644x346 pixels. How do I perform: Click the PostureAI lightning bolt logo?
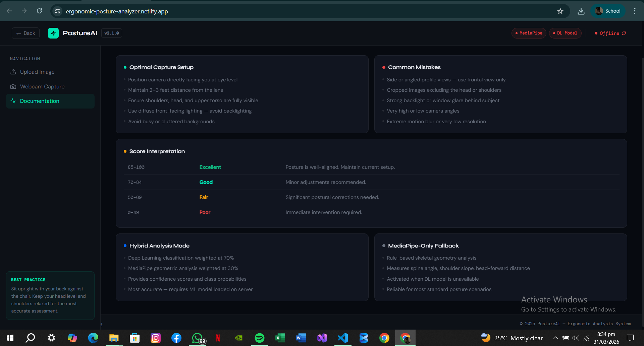coord(53,33)
